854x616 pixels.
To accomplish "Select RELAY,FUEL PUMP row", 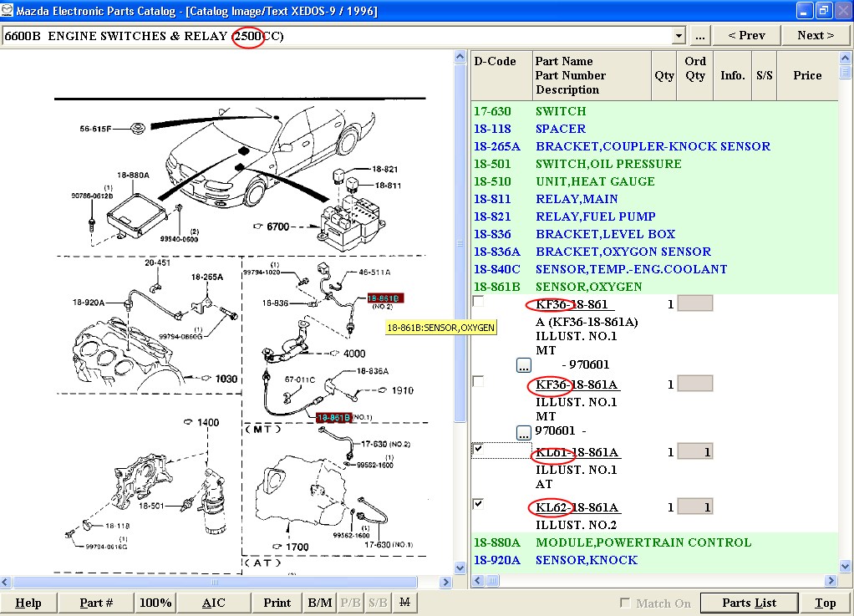I will (654, 216).
